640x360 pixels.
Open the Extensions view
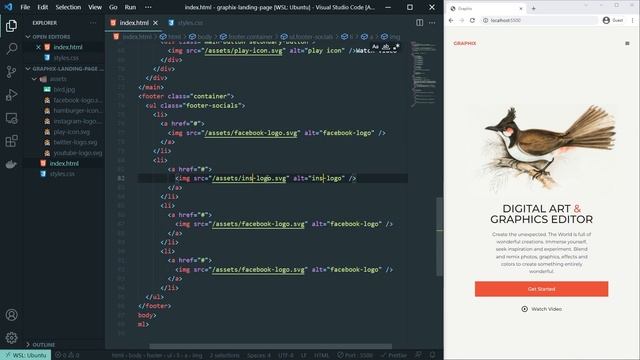11,141
